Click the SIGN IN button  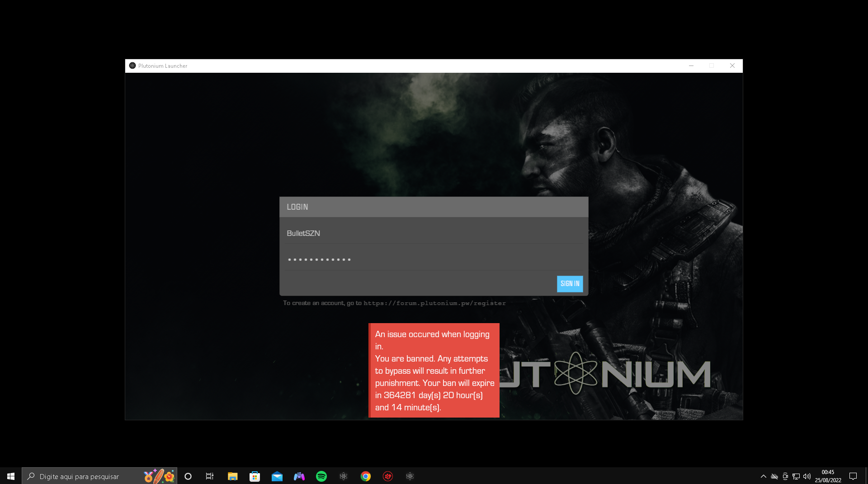coord(570,284)
